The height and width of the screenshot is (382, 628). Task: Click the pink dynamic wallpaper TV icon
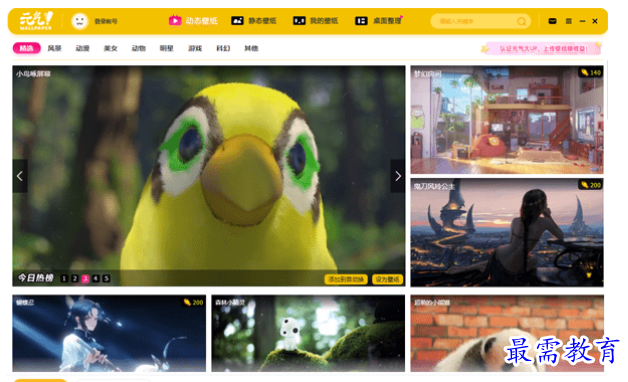pos(175,20)
